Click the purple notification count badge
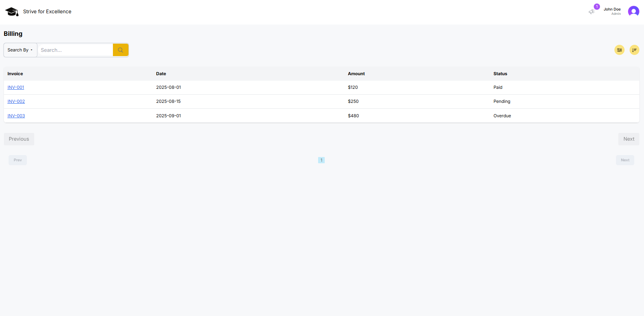The image size is (644, 316). 596,7
